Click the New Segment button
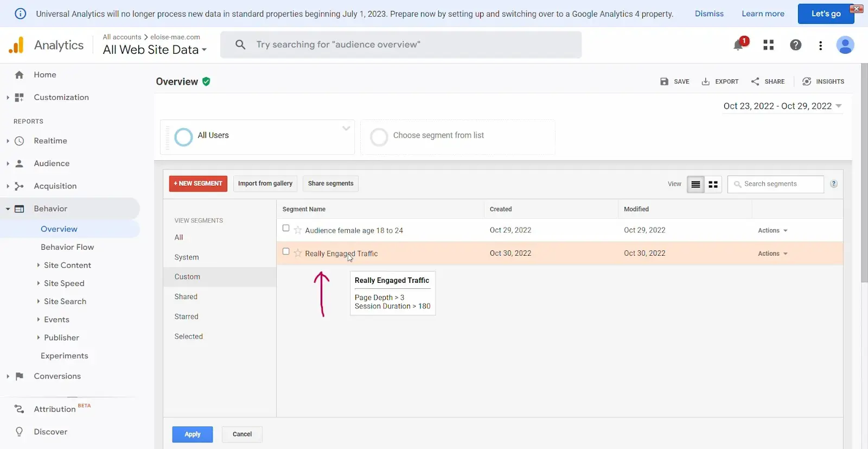 click(x=198, y=184)
